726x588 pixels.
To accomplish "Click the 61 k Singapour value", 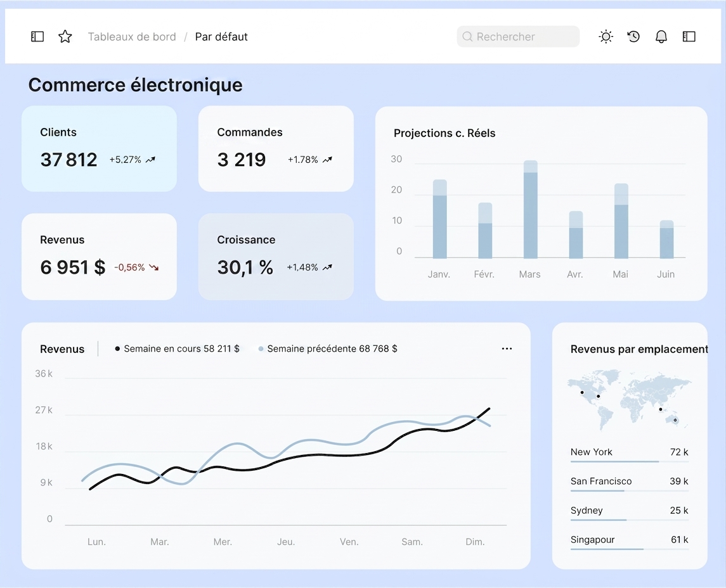I will (679, 539).
